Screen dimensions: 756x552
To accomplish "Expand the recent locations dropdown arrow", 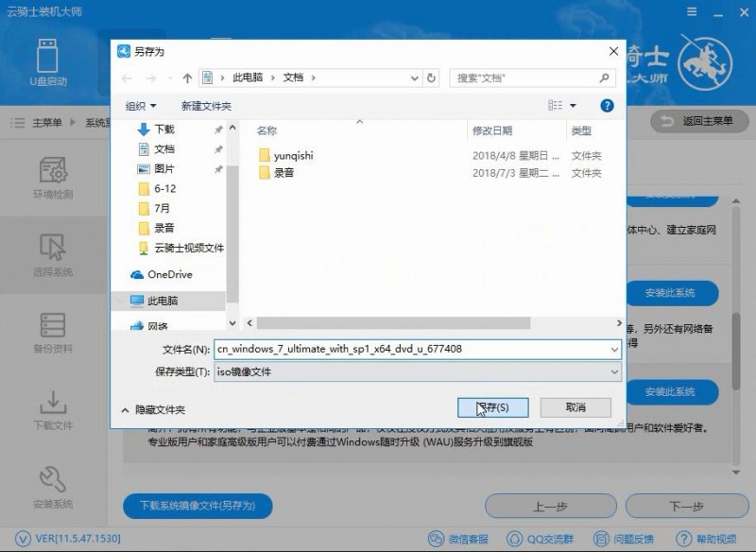I will tap(170, 78).
